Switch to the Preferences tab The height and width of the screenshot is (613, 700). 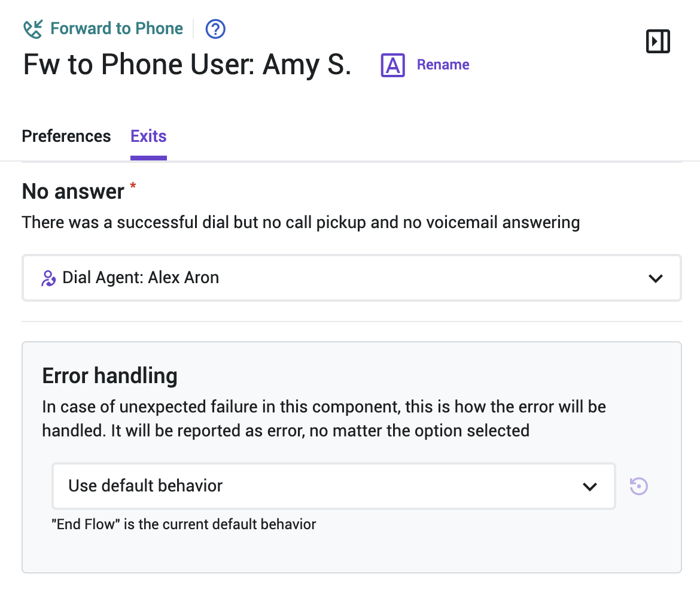[66, 136]
